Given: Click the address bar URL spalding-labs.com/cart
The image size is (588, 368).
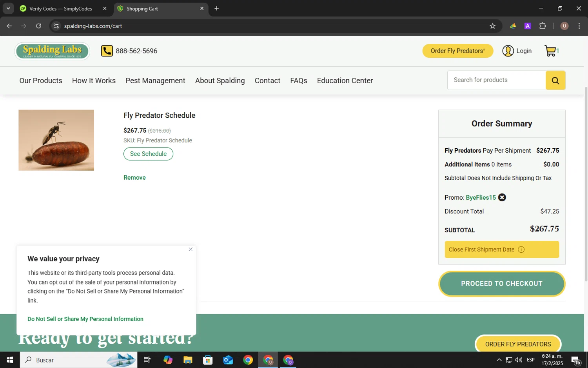Looking at the screenshot, I should 93,26.
